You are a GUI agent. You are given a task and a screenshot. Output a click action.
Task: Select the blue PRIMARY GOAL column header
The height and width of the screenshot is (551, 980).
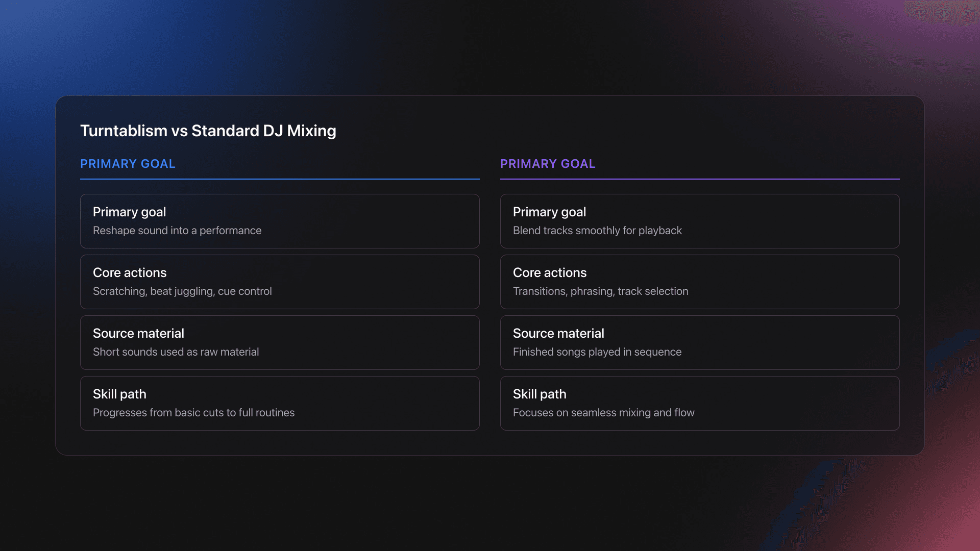click(128, 164)
